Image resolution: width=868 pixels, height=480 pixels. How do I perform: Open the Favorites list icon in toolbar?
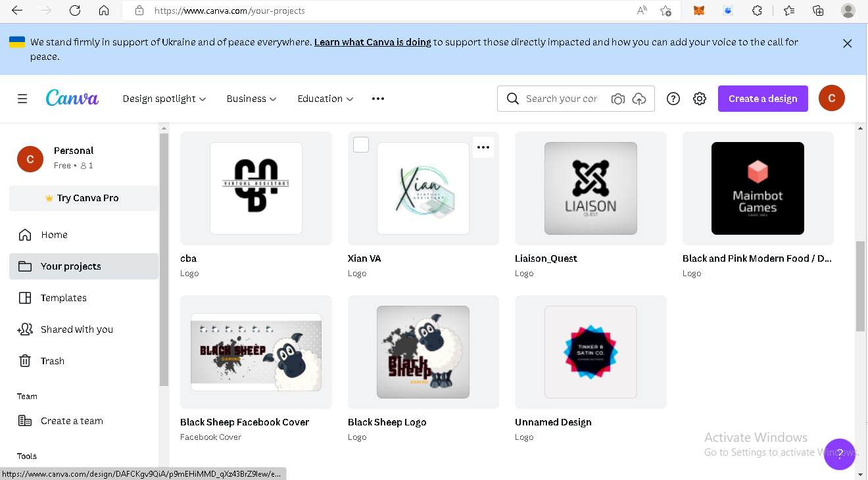[x=789, y=11]
